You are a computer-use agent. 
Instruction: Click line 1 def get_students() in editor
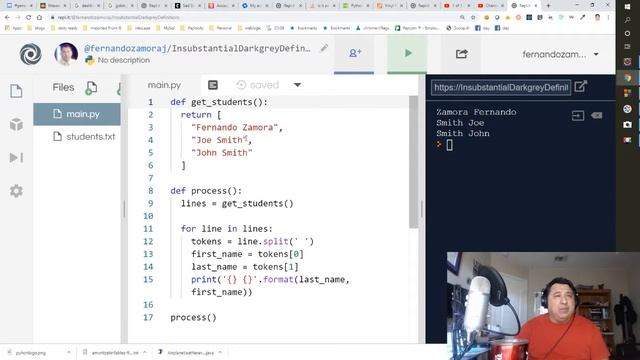(x=219, y=102)
